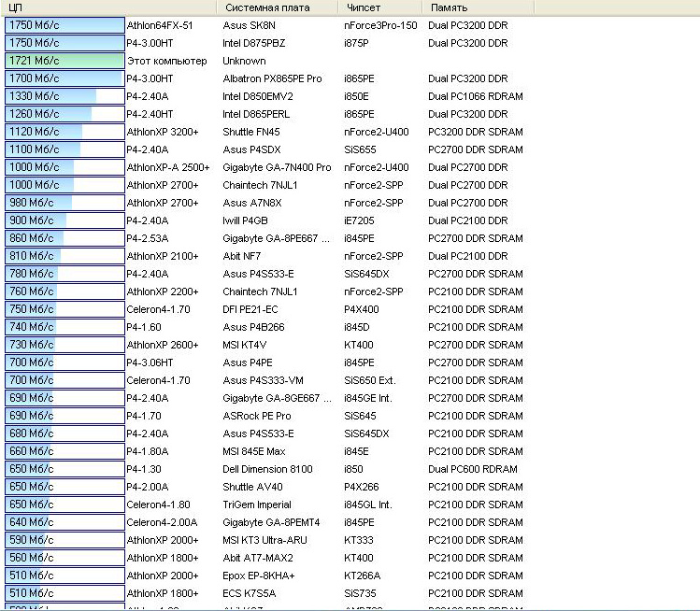Select AthlonXP-A 2500+ entry

168,167
